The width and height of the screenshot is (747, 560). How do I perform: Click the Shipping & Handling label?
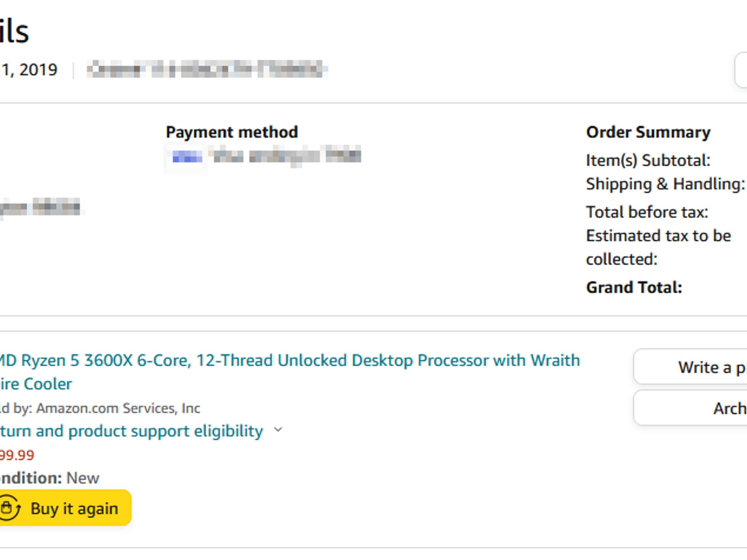[x=665, y=184]
